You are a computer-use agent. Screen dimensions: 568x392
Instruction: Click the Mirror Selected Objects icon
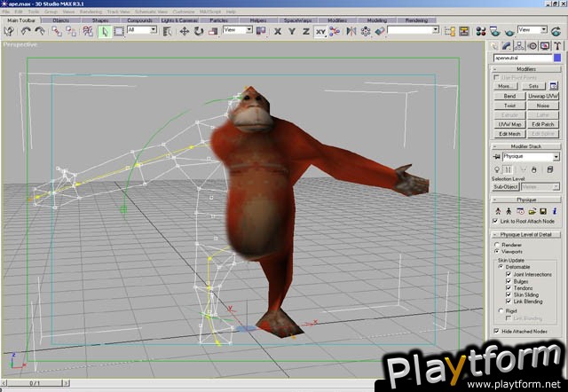(351, 32)
